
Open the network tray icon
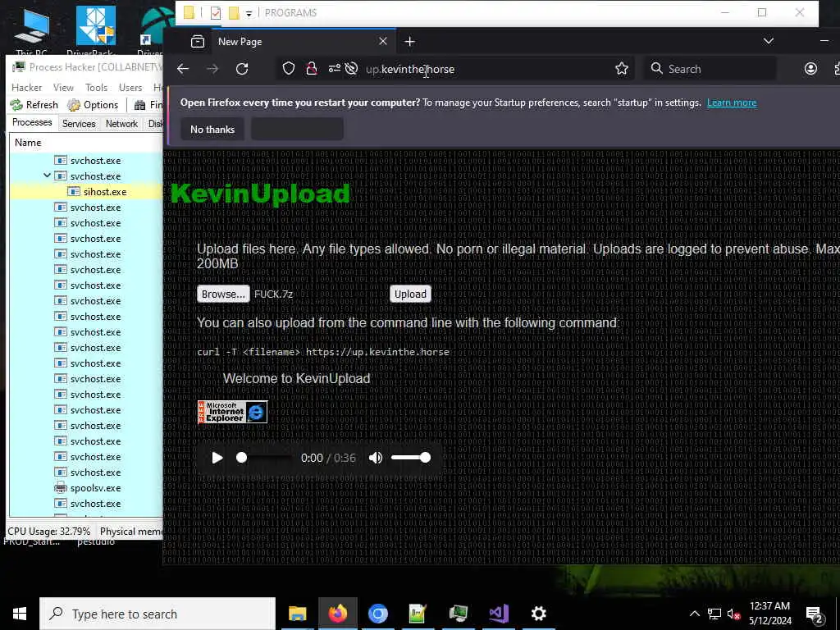click(x=714, y=614)
